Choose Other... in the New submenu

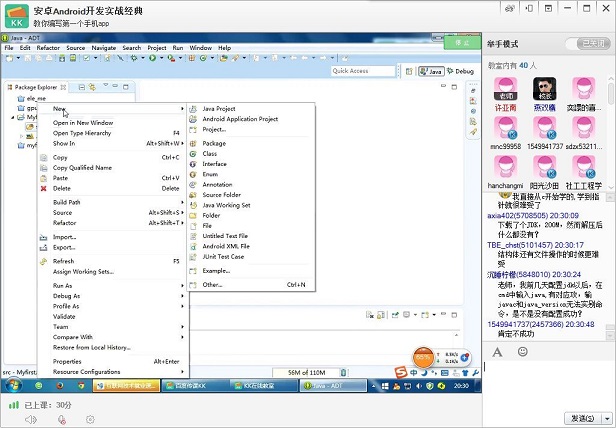[x=212, y=285]
